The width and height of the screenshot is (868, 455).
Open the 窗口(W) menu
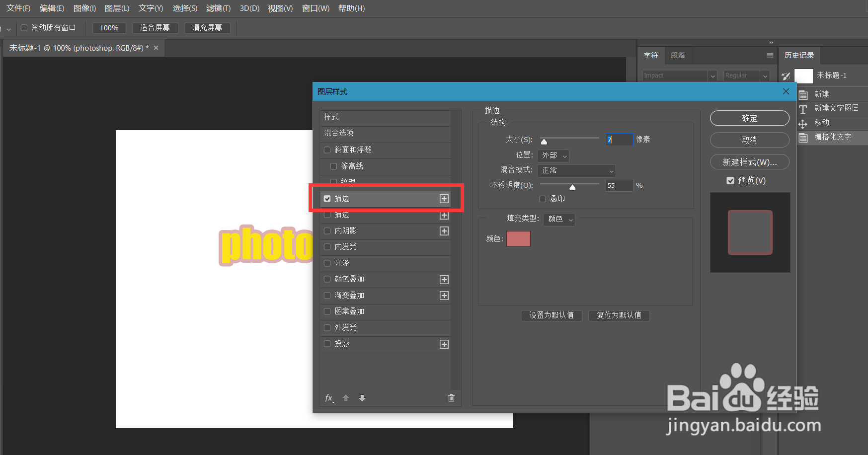click(x=316, y=8)
